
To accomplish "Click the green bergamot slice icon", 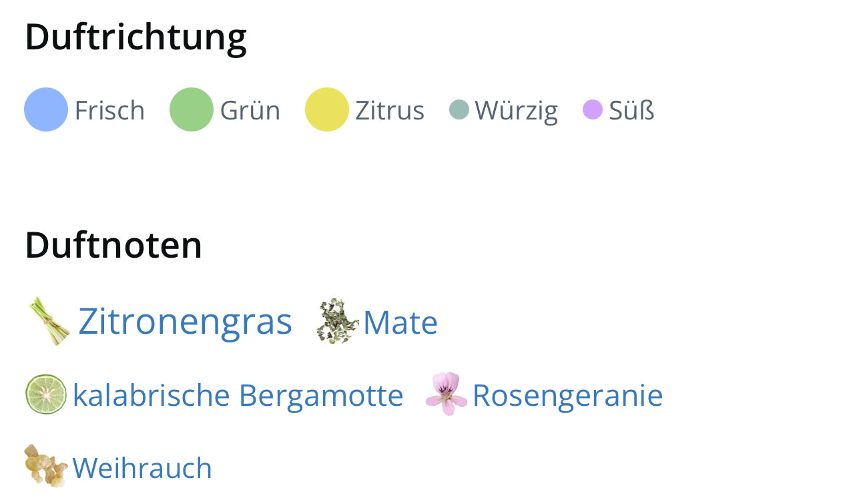I will click(x=46, y=395).
